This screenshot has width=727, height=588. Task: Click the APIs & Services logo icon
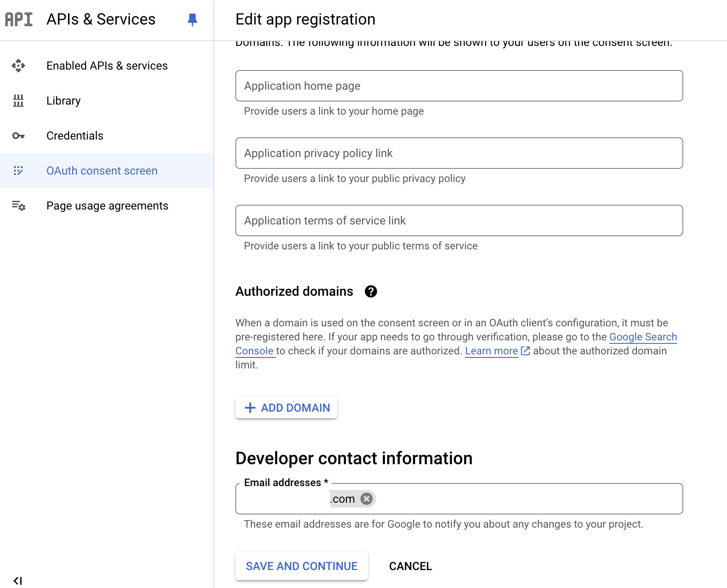18,19
